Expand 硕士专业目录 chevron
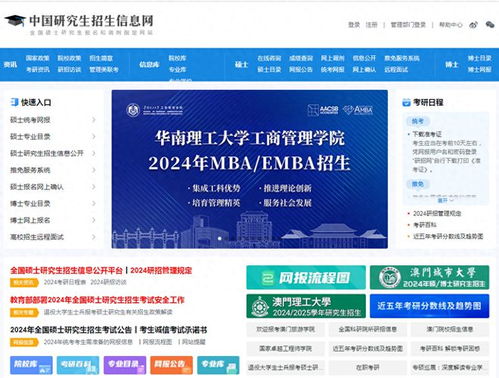499x378 pixels. tap(94, 136)
